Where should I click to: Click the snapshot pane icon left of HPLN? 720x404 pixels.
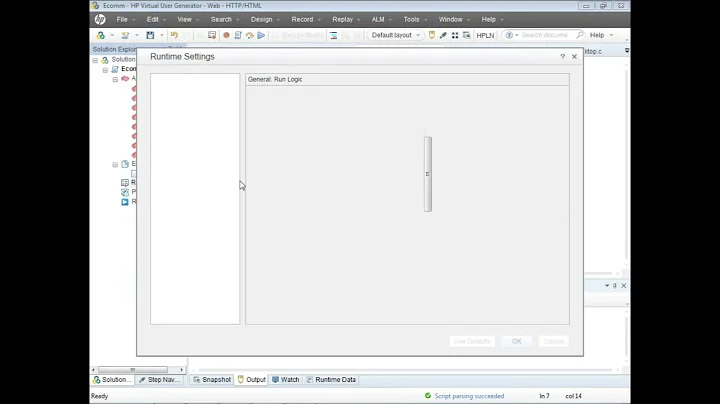[x=467, y=35]
